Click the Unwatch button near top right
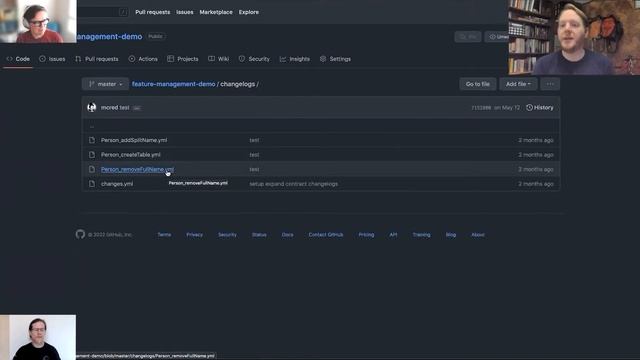Screen dimensions: 640x360 point(497,37)
